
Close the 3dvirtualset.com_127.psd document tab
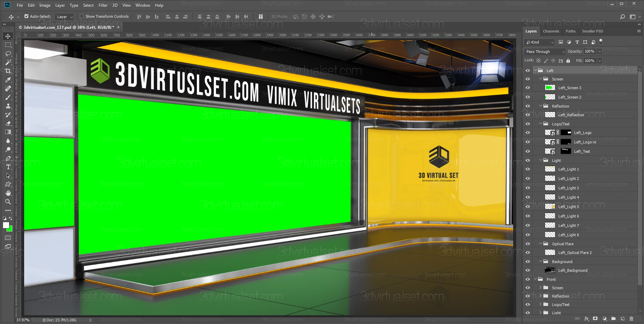click(x=118, y=27)
